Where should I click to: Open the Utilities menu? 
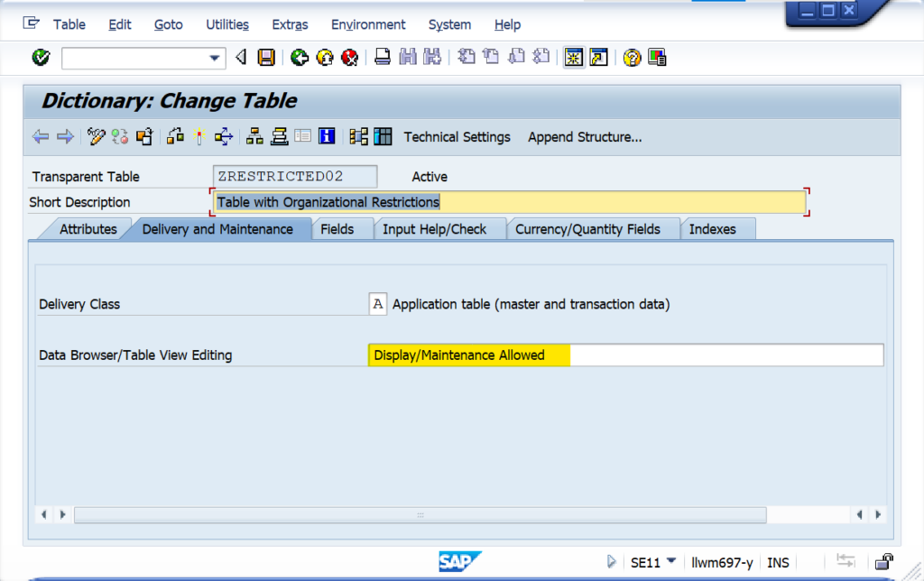pos(227,24)
